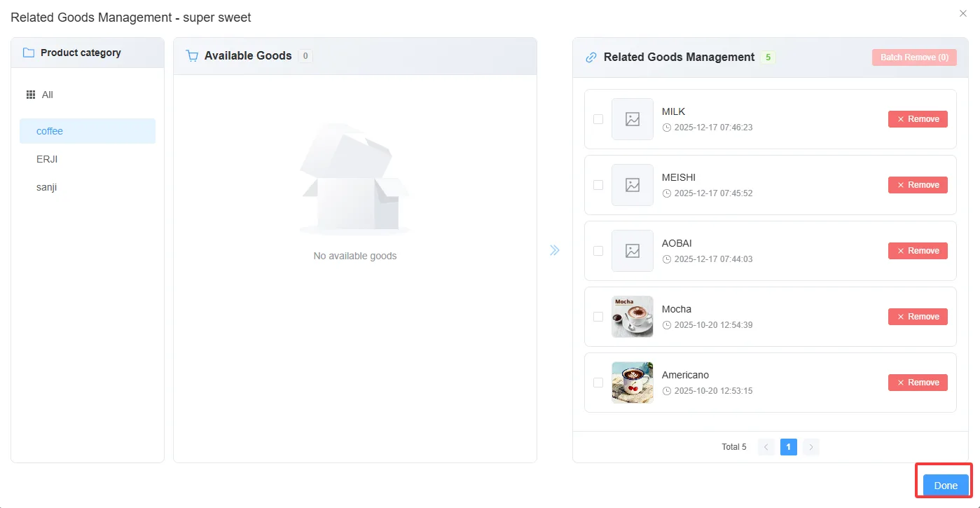This screenshot has width=980, height=508.
Task: Select page 1 in pagination
Action: click(789, 447)
